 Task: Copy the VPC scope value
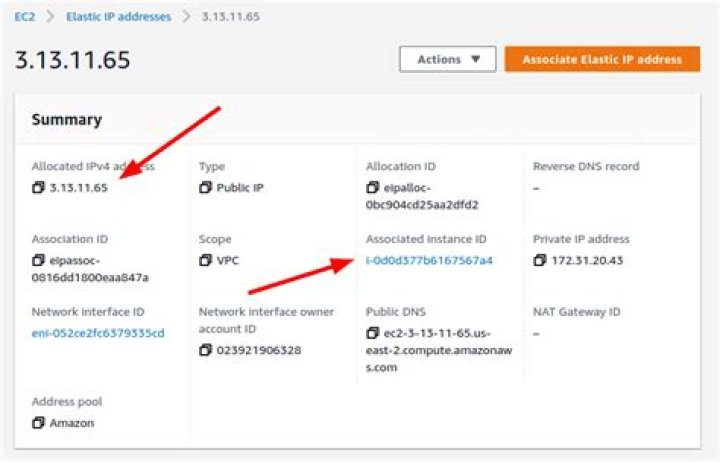(x=205, y=260)
